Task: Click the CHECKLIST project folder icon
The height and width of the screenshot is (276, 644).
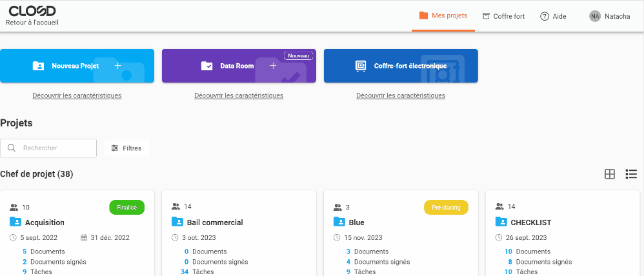Action: [501, 222]
